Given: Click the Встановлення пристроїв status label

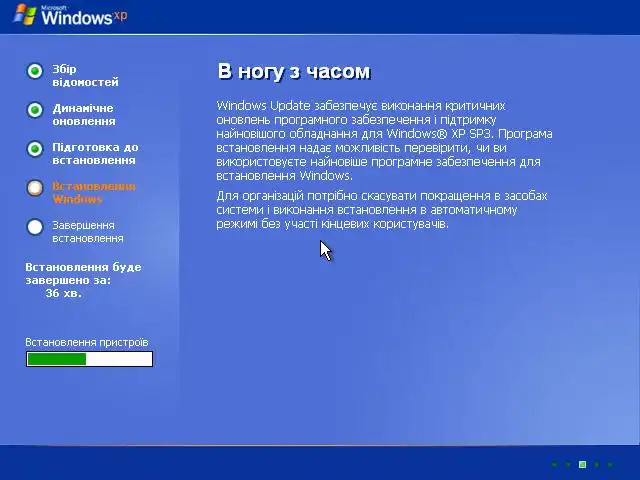Looking at the screenshot, I should click(87, 342).
